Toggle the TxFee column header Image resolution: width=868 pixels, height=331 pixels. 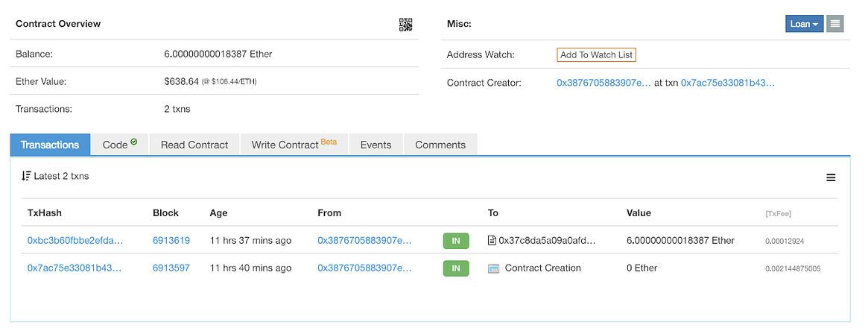pos(778,214)
